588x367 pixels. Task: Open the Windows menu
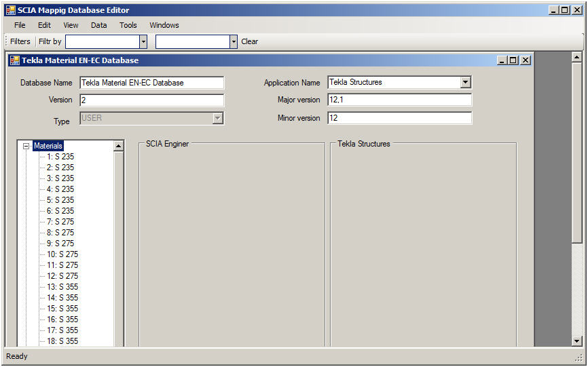[164, 25]
